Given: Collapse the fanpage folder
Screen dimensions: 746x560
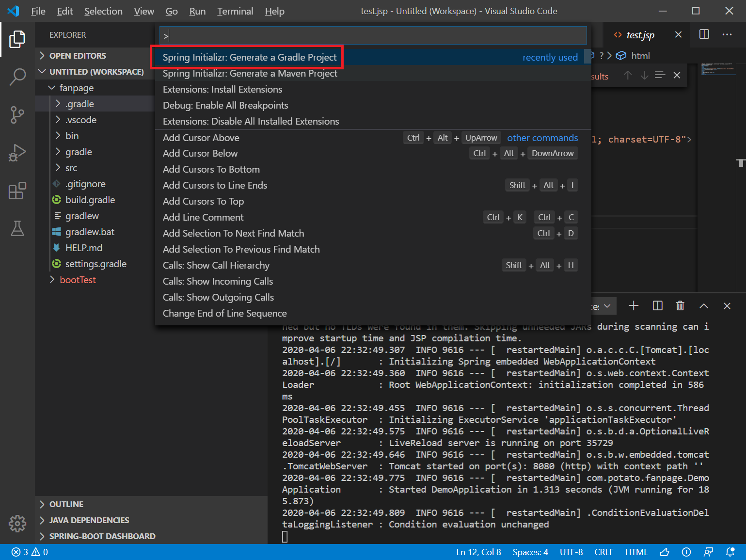Looking at the screenshot, I should [x=95, y=88].
